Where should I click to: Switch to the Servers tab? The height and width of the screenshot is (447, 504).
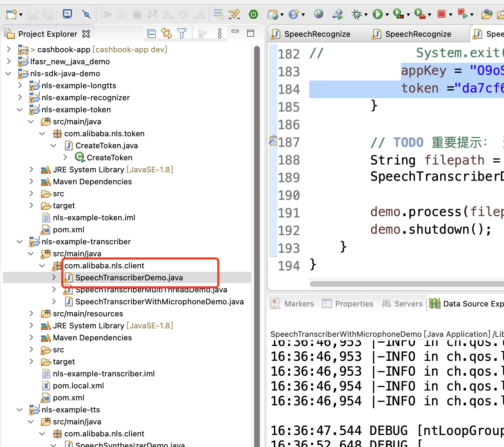pos(402,304)
